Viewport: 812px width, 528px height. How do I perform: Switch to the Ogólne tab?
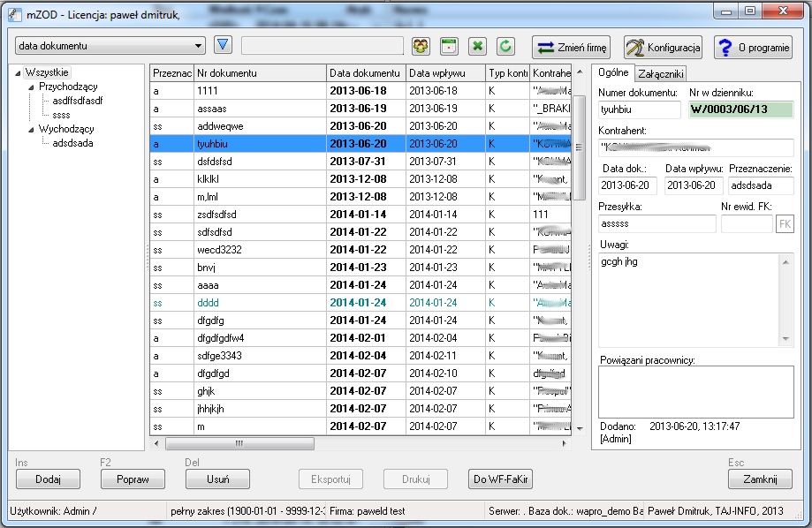(613, 72)
